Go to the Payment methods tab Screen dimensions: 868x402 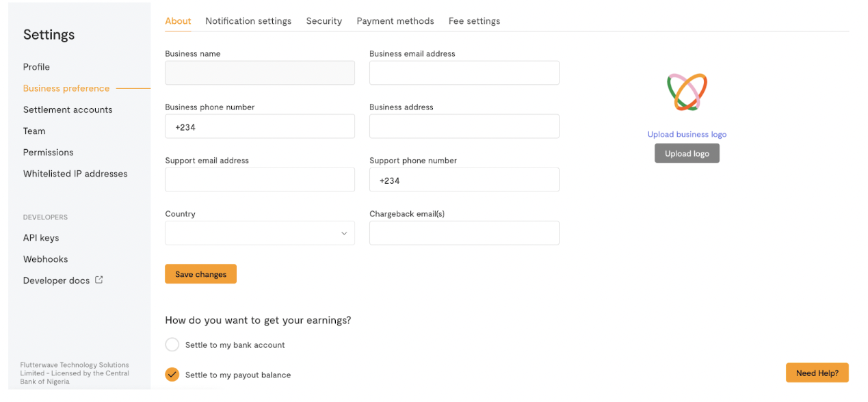[395, 21]
